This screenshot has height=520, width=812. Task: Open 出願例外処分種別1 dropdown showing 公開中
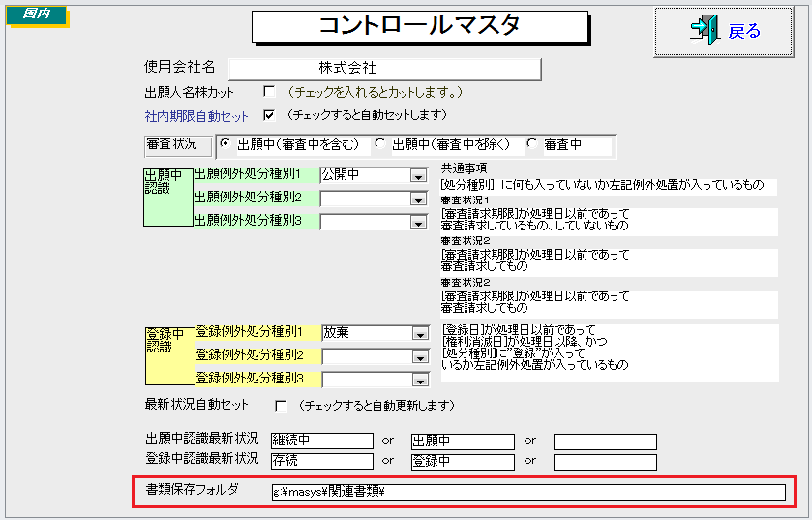pos(417,176)
